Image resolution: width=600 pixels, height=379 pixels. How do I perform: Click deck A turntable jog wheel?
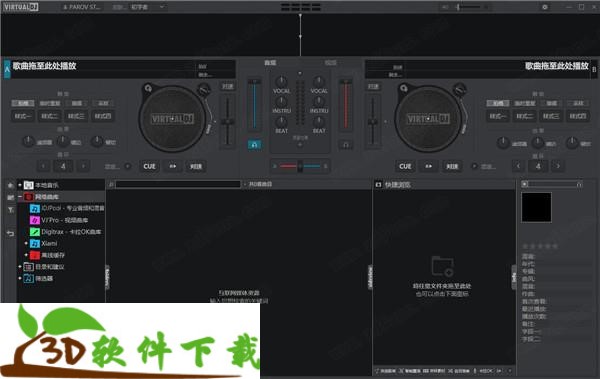click(172, 119)
